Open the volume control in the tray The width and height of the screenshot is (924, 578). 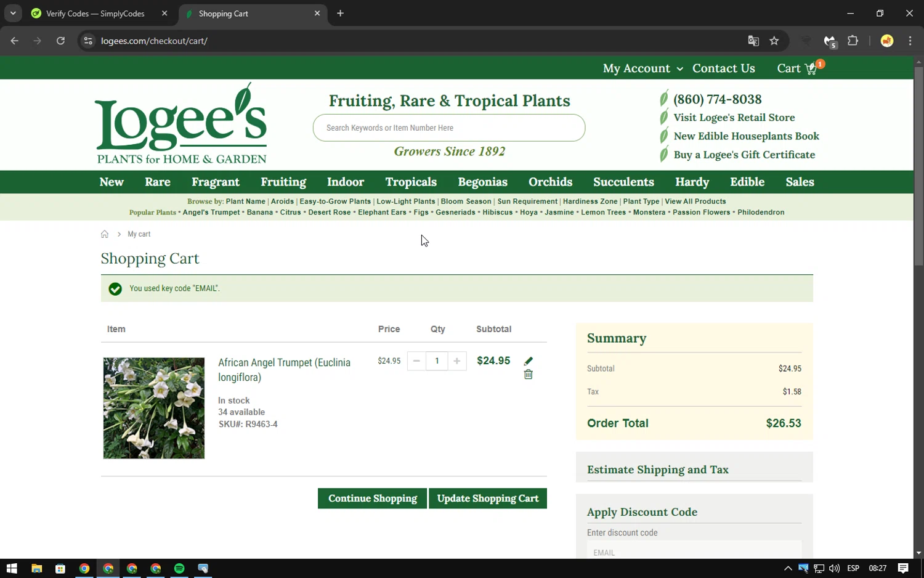(x=834, y=568)
